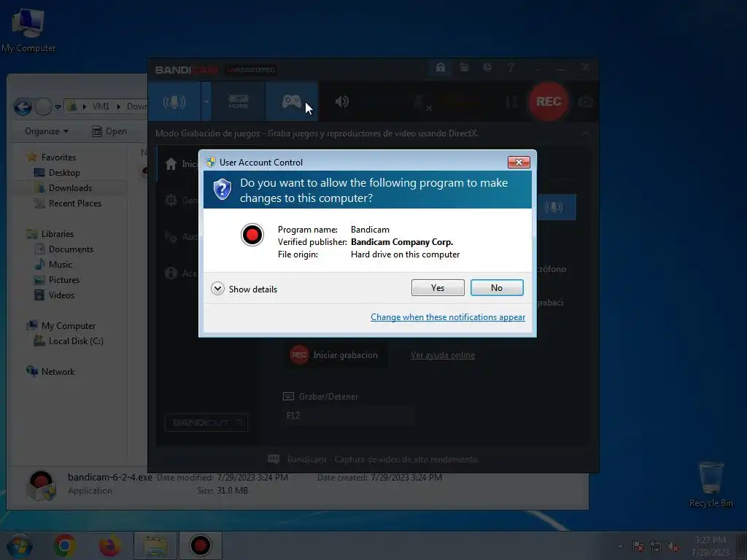747x560 pixels.
Task: Click the screenshot camera icon in Bandicam
Action: click(x=586, y=102)
